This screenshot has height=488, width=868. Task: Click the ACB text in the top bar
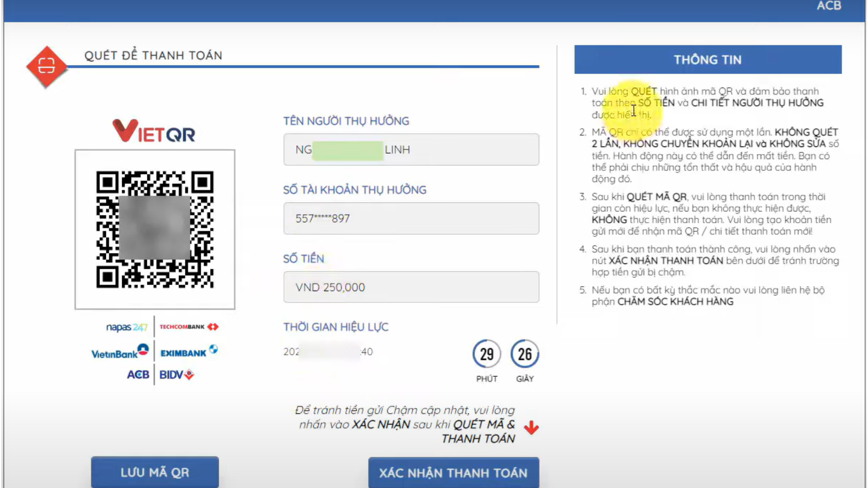point(829,6)
